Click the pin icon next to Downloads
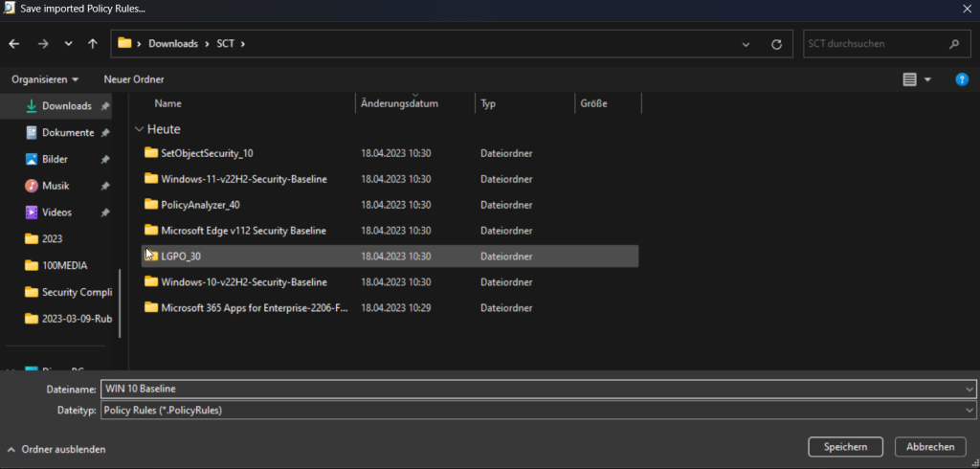This screenshot has width=980, height=469. [105, 106]
